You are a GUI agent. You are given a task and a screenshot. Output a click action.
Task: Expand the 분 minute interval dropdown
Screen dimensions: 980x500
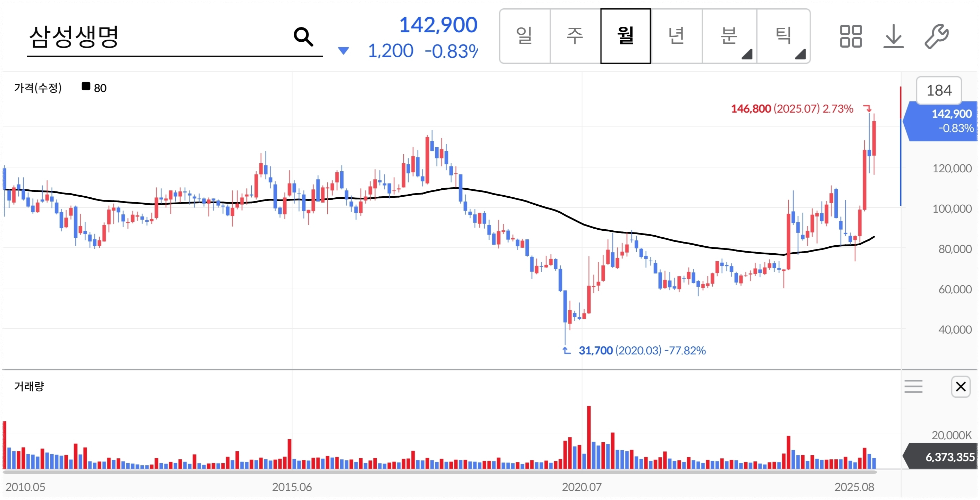(x=729, y=36)
